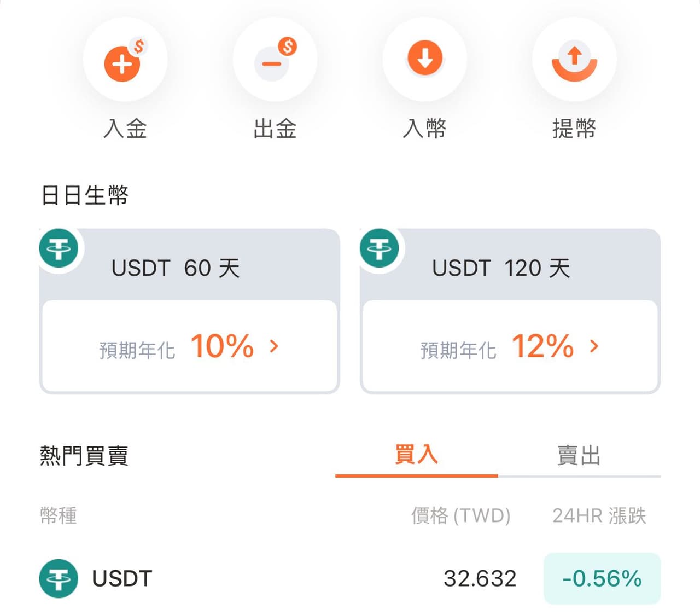Click the 日日生幣 section title
Image resolution: width=700 pixels, height=615 pixels.
85,195
